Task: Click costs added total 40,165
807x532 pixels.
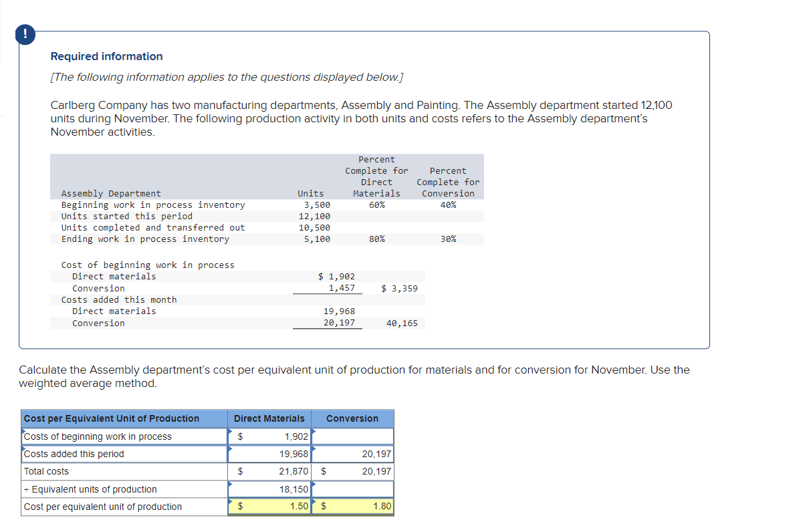Action: coord(402,323)
